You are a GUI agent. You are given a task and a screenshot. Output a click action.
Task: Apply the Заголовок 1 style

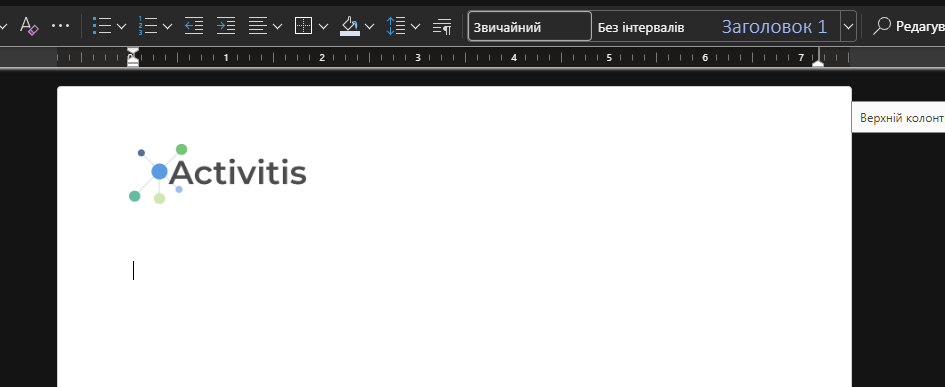(774, 27)
